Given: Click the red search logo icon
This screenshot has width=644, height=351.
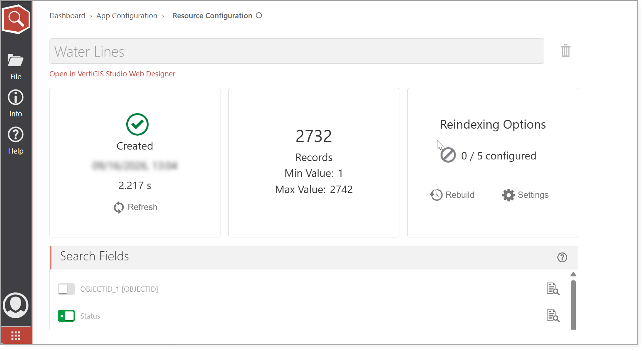Looking at the screenshot, I should tap(16, 19).
